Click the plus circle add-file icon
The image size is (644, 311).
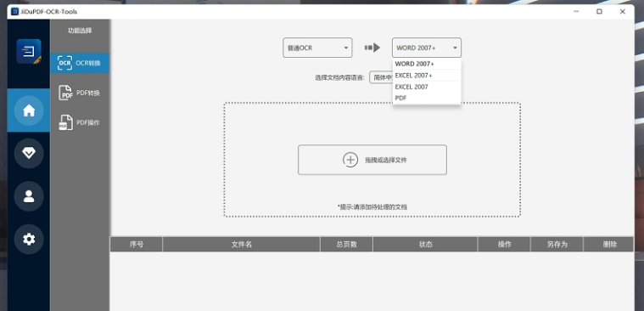350,160
